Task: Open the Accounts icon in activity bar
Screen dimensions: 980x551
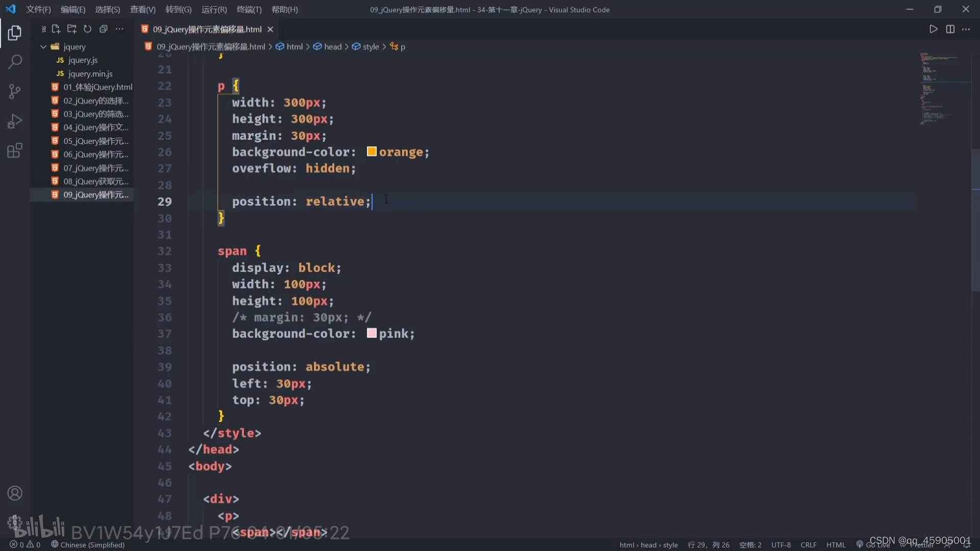Action: click(15, 493)
